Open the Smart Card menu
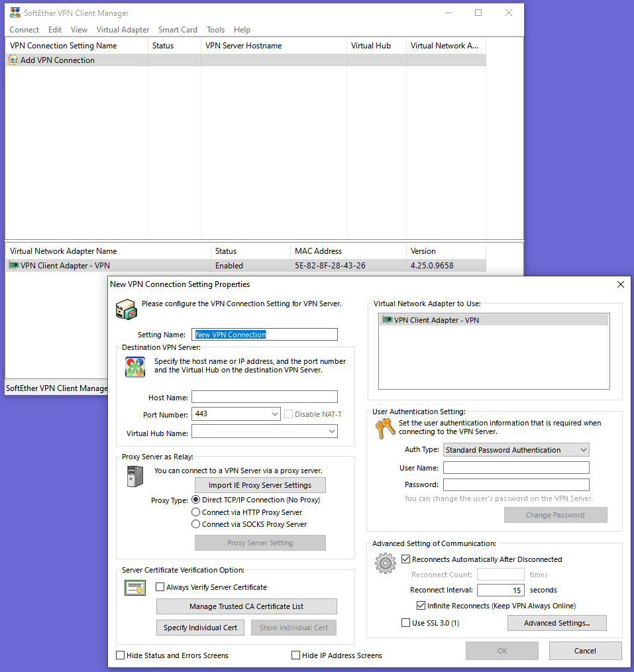The width and height of the screenshot is (634, 672). click(178, 30)
